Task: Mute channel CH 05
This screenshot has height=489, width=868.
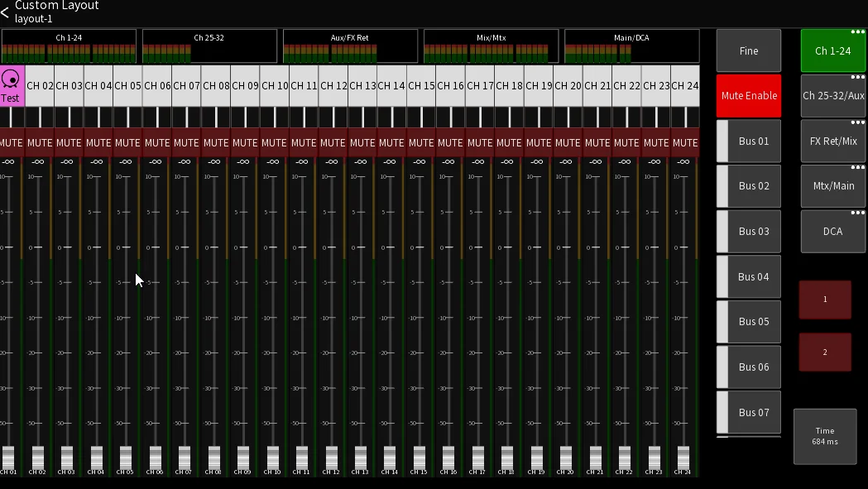Action: [127, 143]
